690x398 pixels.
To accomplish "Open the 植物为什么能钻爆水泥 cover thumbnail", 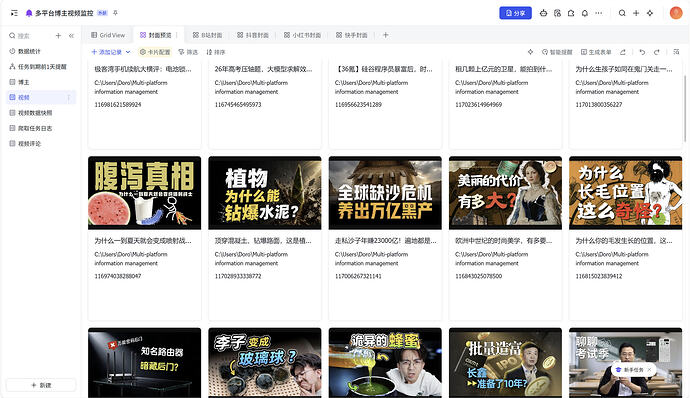I will tap(265, 193).
